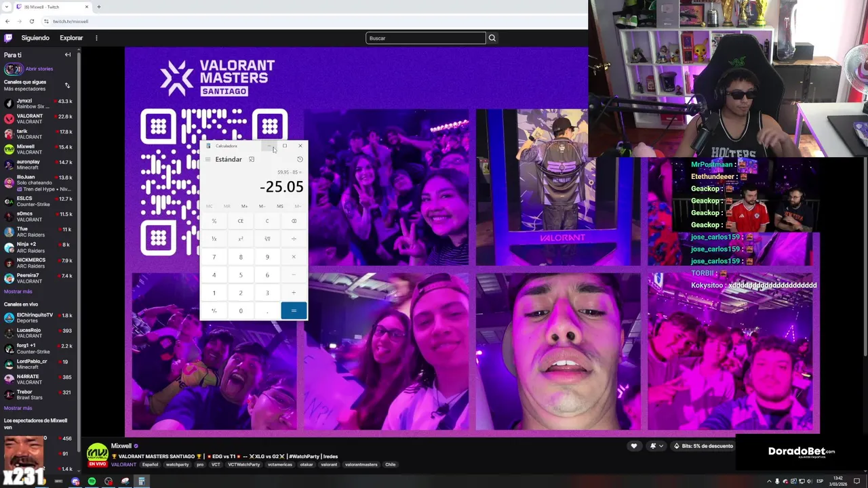Viewport: 868px width, 488px height.
Task: Open the auronplay channel in sidebar
Action: click(x=38, y=165)
